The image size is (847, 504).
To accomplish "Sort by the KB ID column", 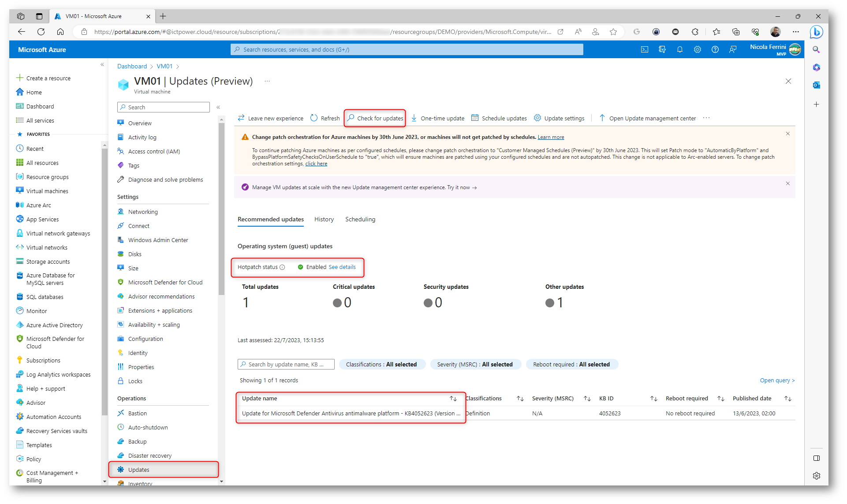I will (x=654, y=399).
